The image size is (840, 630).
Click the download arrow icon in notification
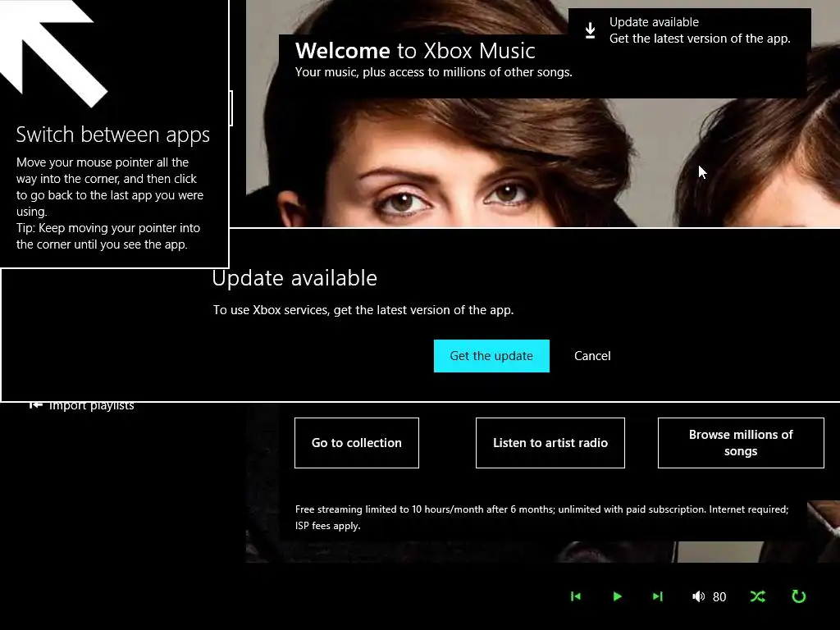pyautogui.click(x=590, y=30)
